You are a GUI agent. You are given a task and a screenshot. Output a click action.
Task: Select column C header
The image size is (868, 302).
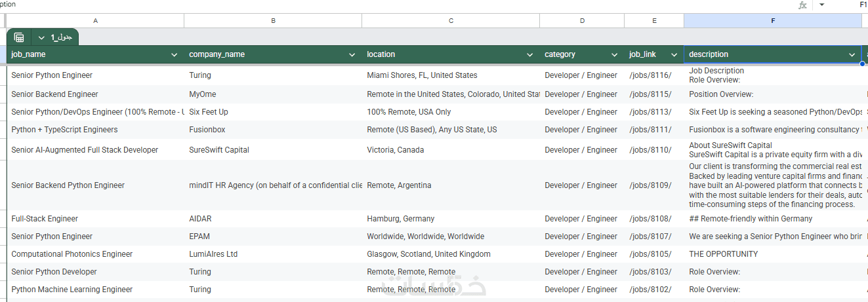[x=451, y=21]
